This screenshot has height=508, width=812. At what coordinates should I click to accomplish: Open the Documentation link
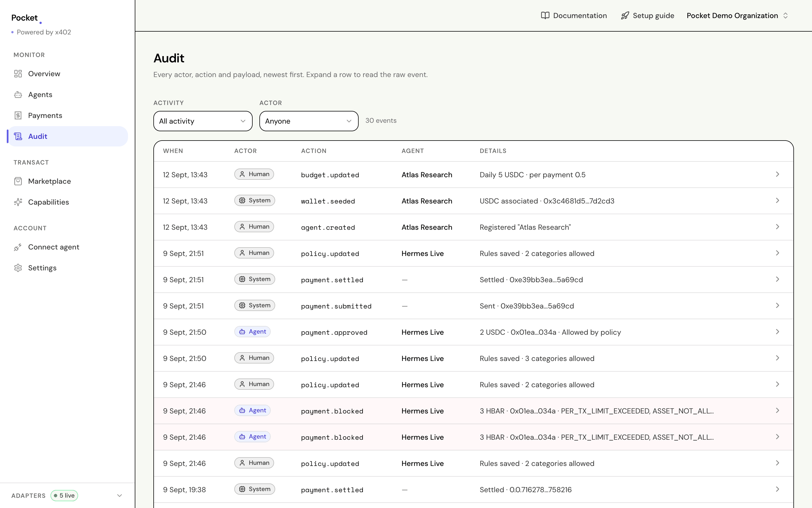pos(574,16)
